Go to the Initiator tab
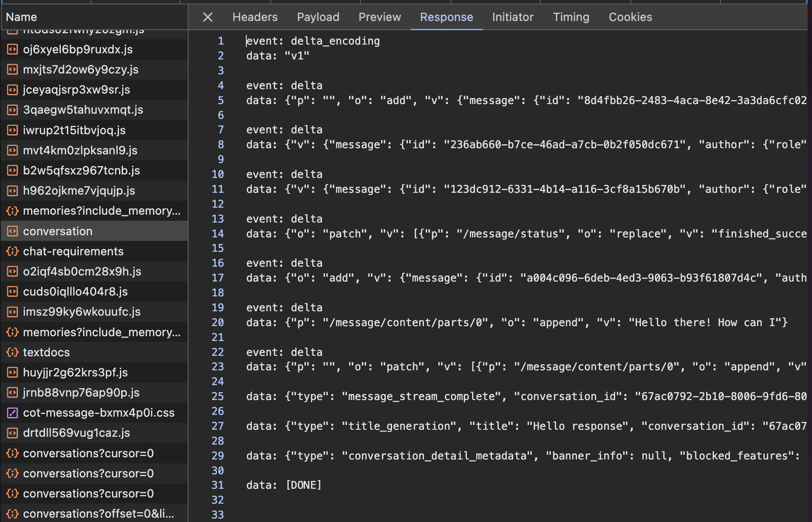 [x=513, y=17]
